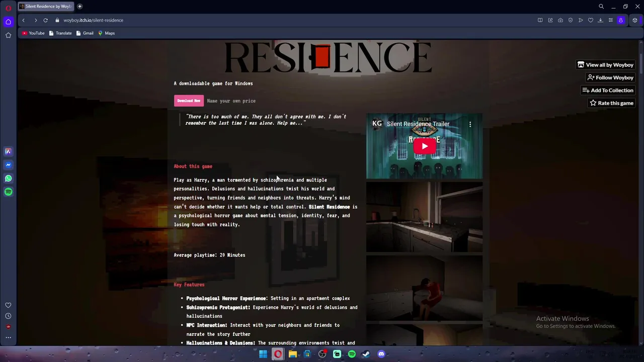Screen dimensions: 644x362
Task: Open Microsoft Store from taskbar
Action: click(x=307, y=354)
